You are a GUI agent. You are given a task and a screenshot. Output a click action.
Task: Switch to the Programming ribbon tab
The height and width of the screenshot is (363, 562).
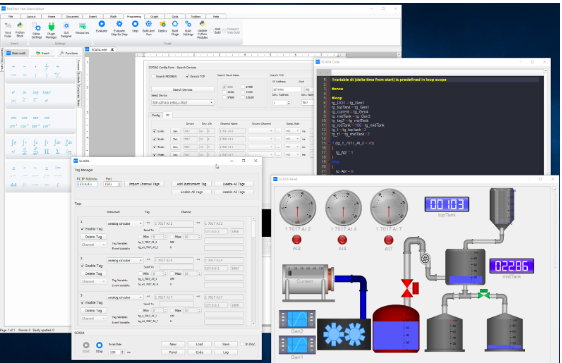[x=134, y=16]
